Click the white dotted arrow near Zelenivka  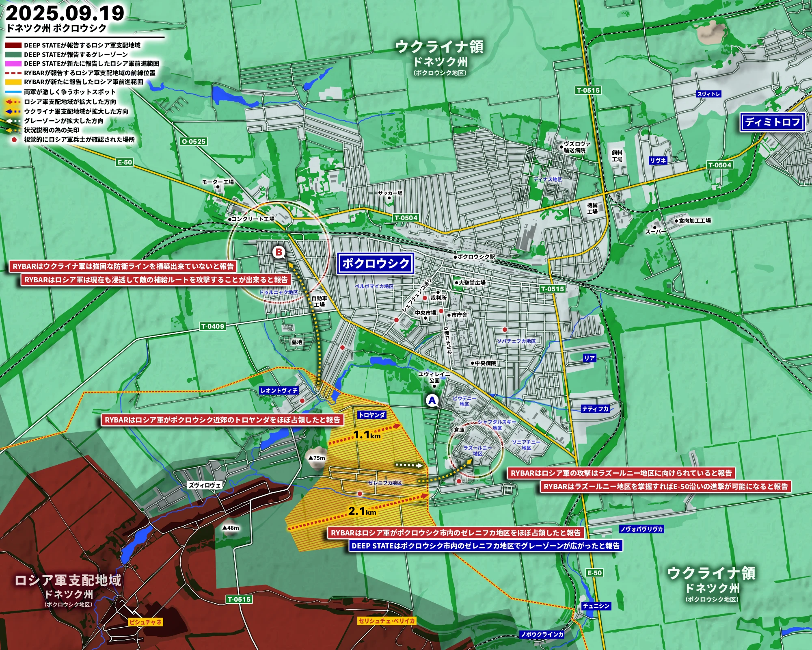tap(409, 465)
